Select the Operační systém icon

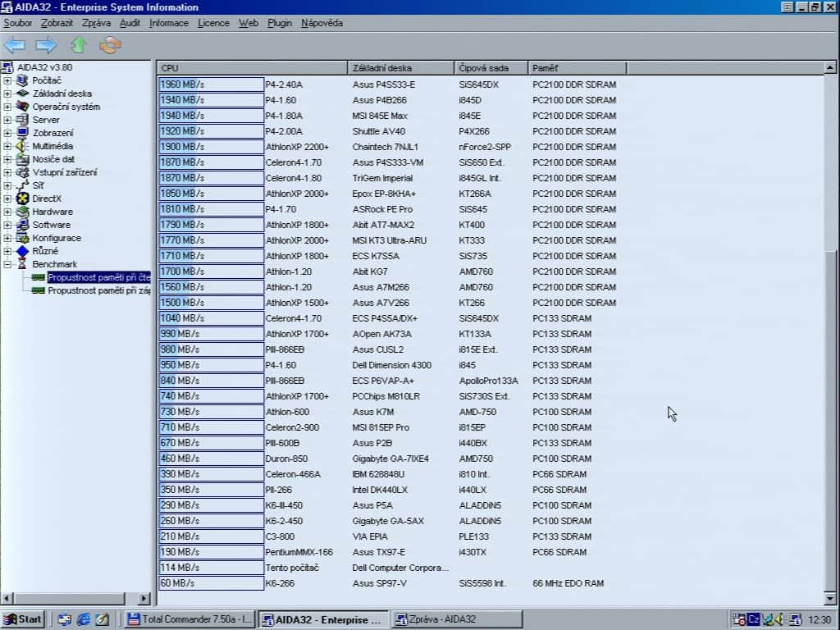pyautogui.click(x=22, y=107)
